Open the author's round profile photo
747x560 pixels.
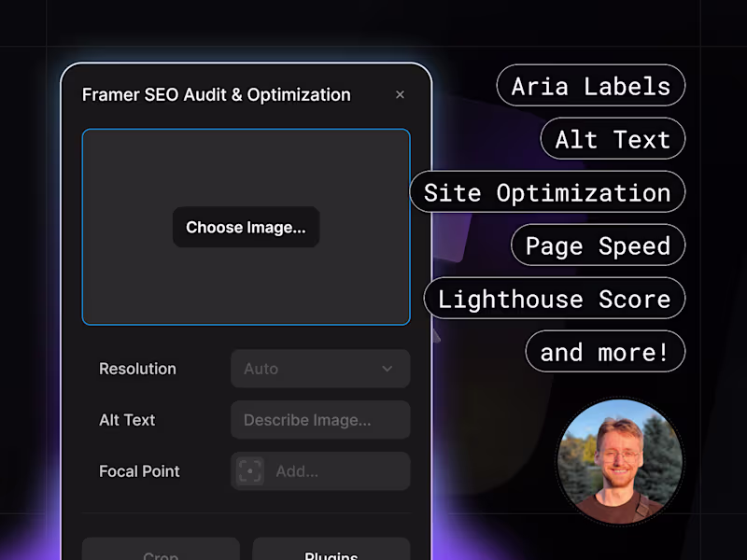pos(620,461)
